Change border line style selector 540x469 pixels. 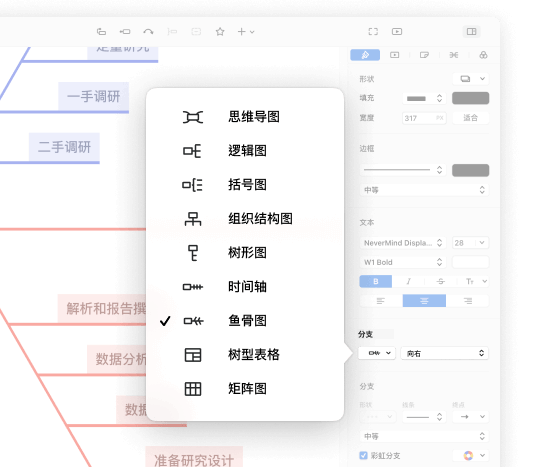tap(403, 170)
